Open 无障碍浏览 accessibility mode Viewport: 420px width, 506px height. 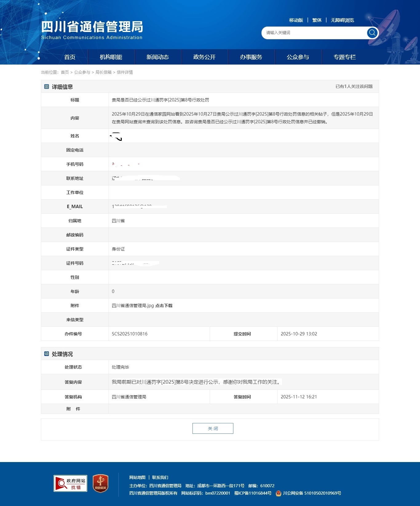(x=342, y=20)
